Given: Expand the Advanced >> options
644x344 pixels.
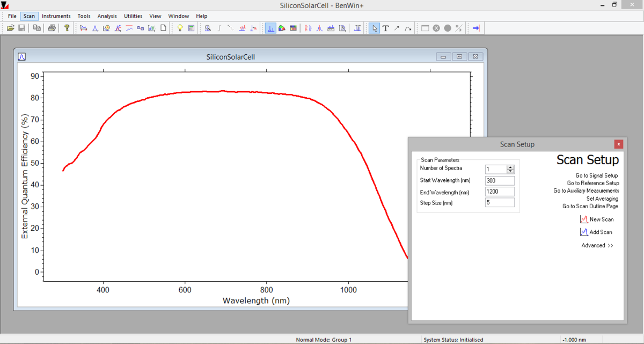Looking at the screenshot, I should click(597, 245).
